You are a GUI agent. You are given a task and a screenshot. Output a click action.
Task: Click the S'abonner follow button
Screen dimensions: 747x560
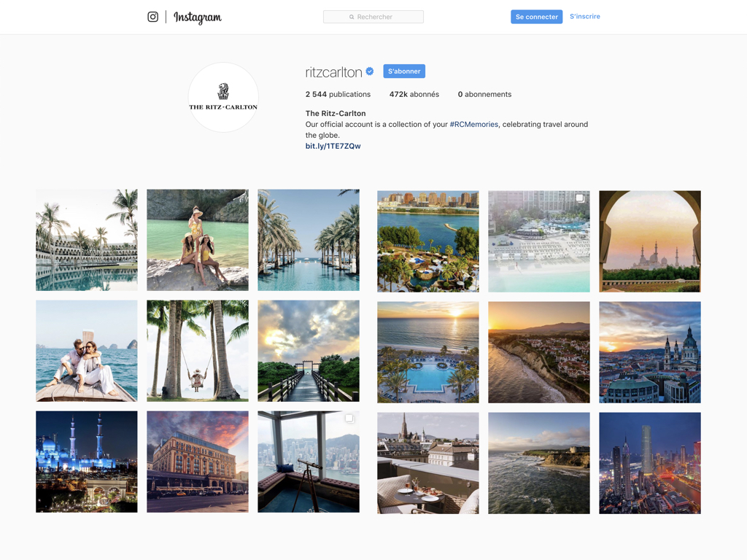click(x=404, y=71)
